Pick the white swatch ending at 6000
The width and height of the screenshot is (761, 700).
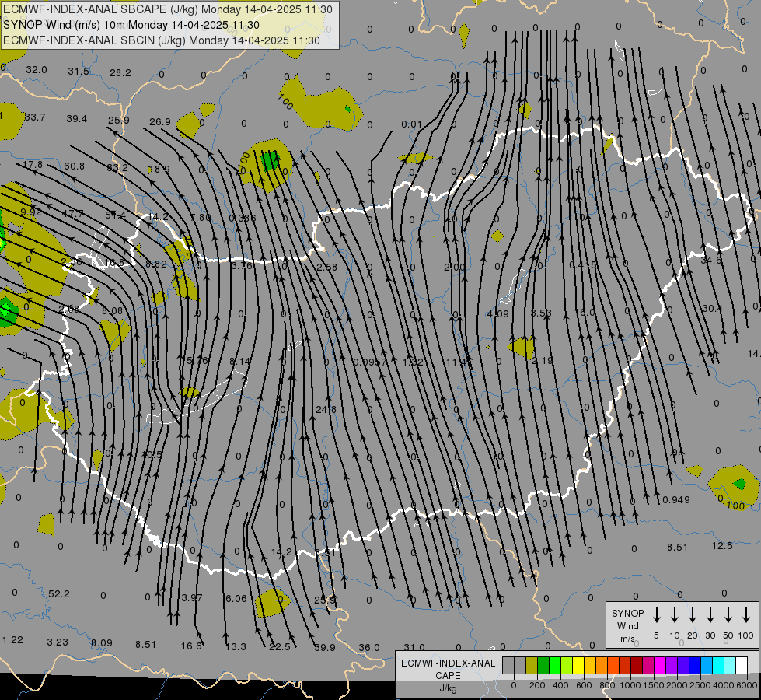(x=741, y=666)
